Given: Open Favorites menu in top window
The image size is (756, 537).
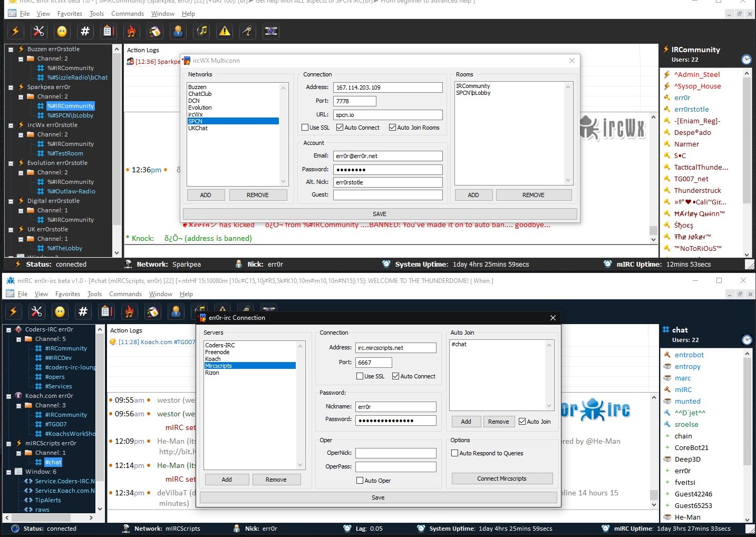Looking at the screenshot, I should pyautogui.click(x=70, y=14).
